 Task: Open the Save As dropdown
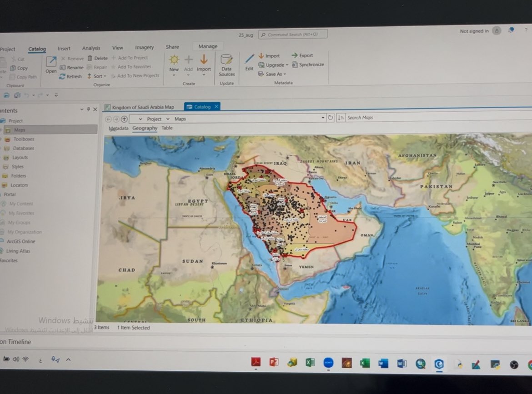[x=272, y=74]
